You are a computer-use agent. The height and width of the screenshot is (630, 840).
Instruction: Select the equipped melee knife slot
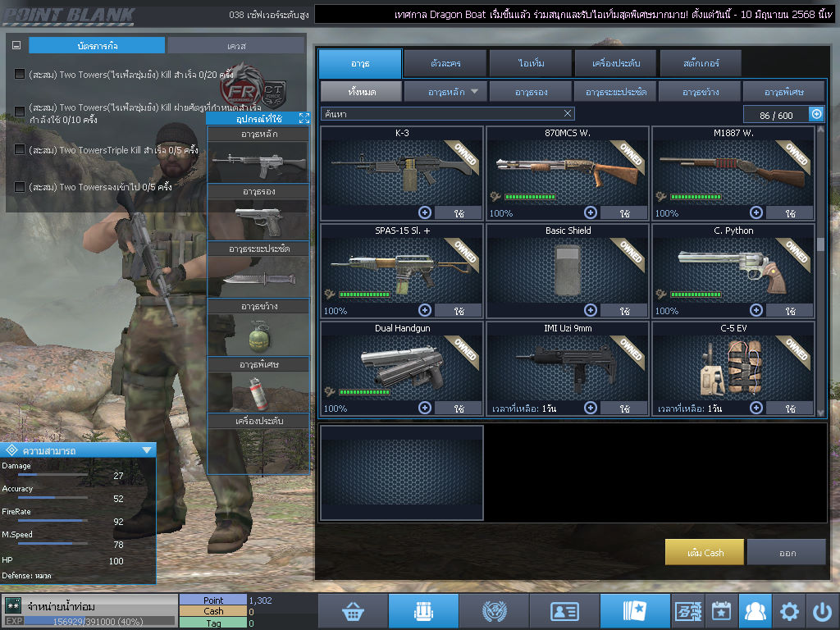(258, 277)
